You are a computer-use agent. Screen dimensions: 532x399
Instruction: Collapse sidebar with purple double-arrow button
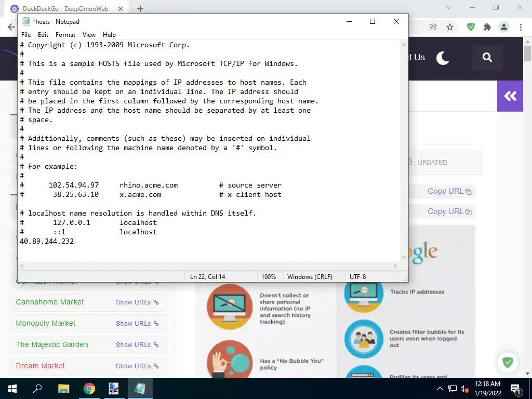[x=510, y=96]
